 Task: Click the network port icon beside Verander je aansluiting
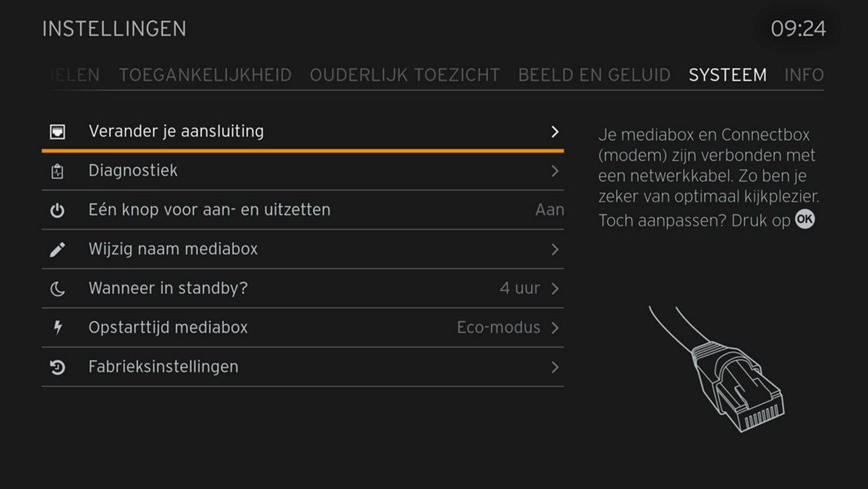(58, 132)
